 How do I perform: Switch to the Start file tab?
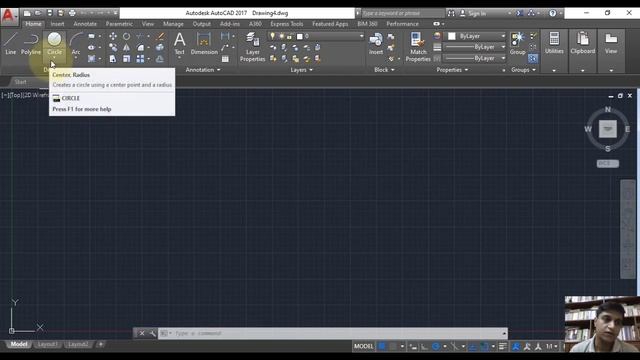point(20,82)
